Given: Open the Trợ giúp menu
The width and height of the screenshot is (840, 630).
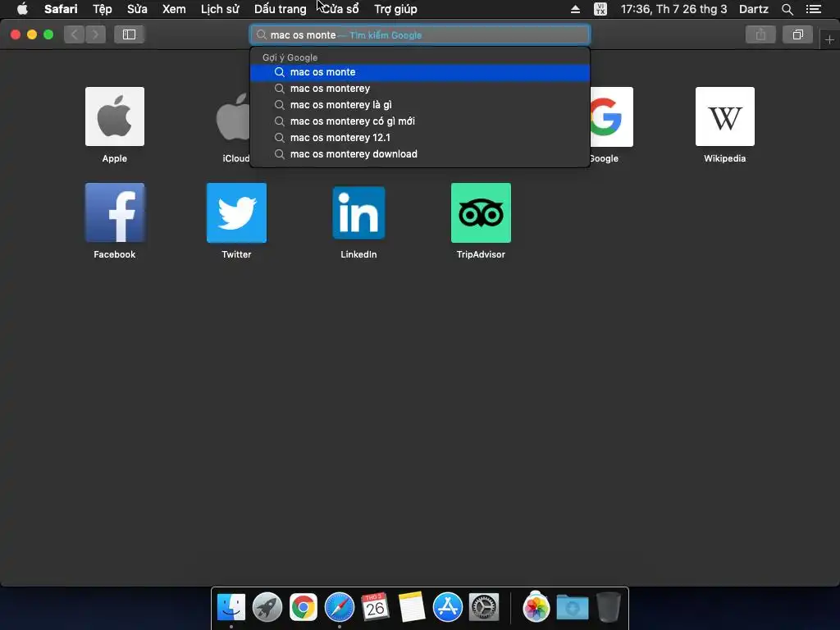Looking at the screenshot, I should click(395, 9).
